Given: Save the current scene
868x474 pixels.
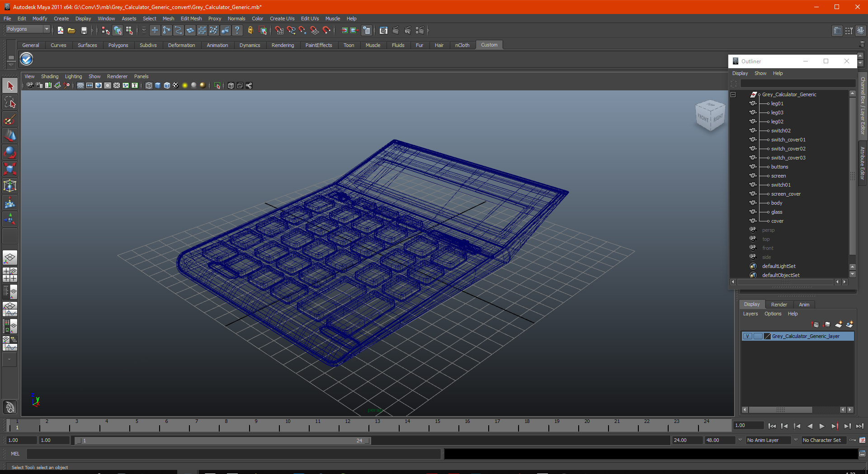Looking at the screenshot, I should tap(84, 30).
